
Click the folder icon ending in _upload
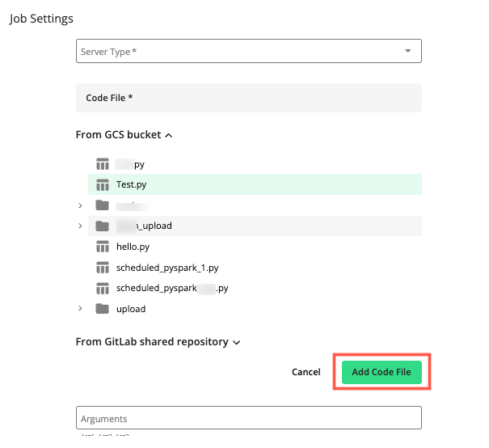[x=102, y=226]
